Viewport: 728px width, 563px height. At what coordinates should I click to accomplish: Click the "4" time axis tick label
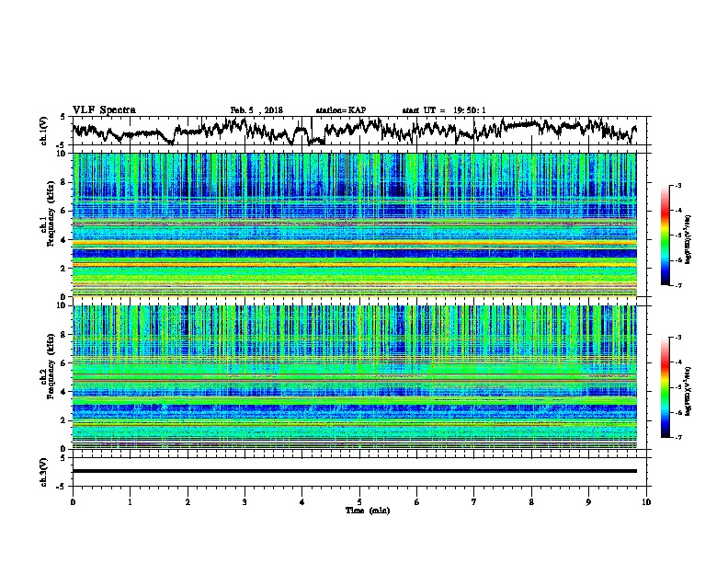pos(302,502)
